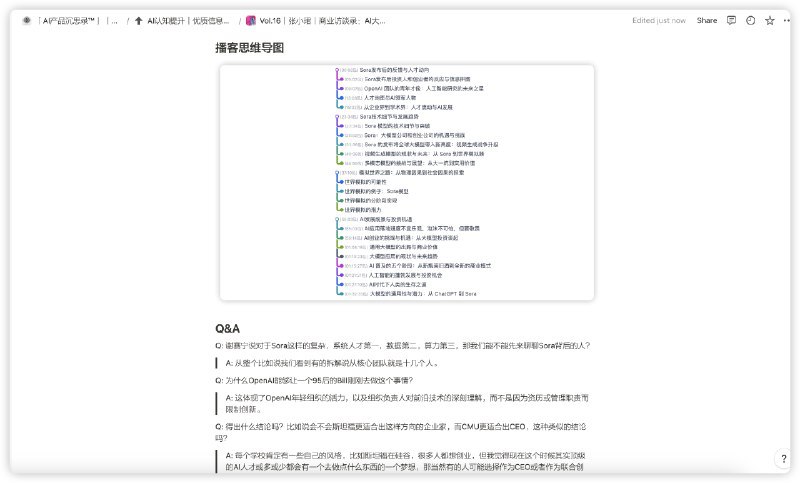Open the page history clock icon
The height and width of the screenshot is (483, 800).
coord(751,20)
